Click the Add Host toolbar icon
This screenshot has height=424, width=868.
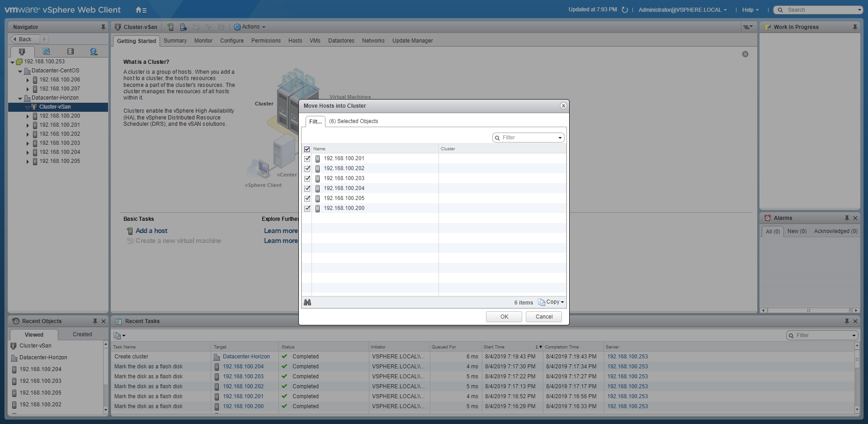pyautogui.click(x=170, y=27)
